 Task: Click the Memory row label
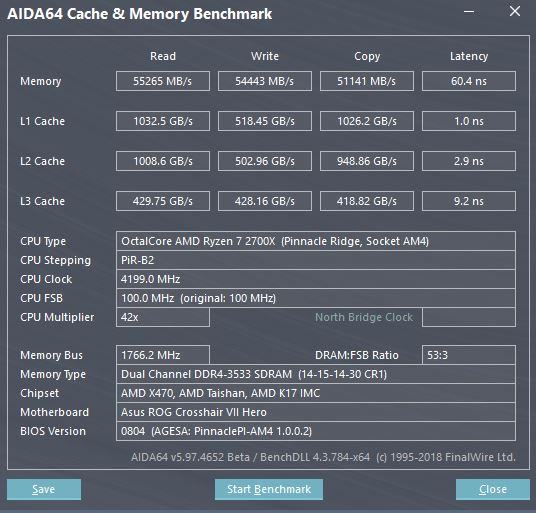pyautogui.click(x=41, y=81)
